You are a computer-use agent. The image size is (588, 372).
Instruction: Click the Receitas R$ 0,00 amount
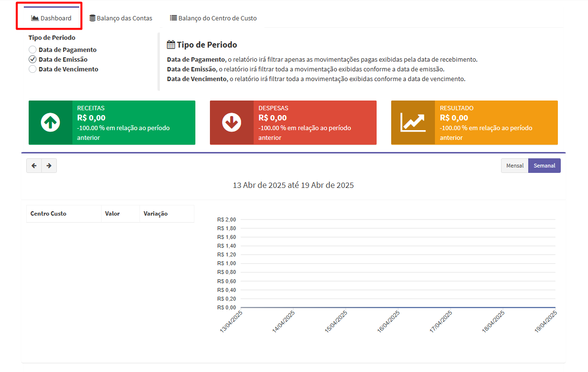coord(91,118)
